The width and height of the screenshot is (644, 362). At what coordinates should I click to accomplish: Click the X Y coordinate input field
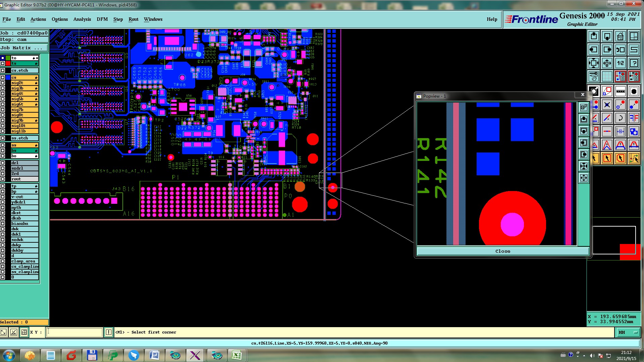tap(74, 332)
